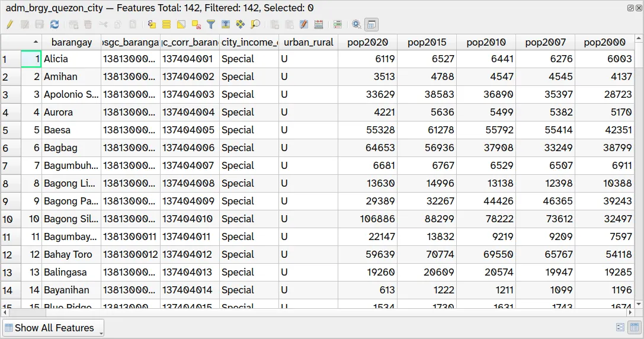The width and height of the screenshot is (644, 339).
Task: Open the Show All Features dropdown
Action: pyautogui.click(x=53, y=328)
